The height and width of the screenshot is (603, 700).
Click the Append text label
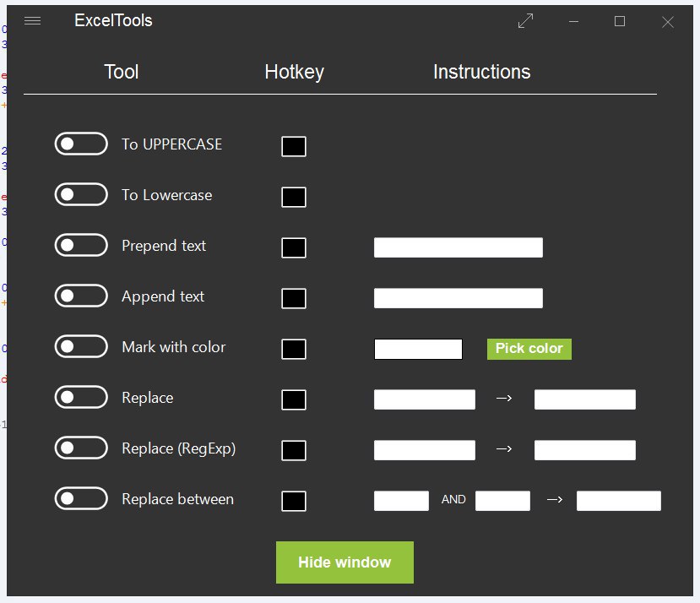[163, 296]
